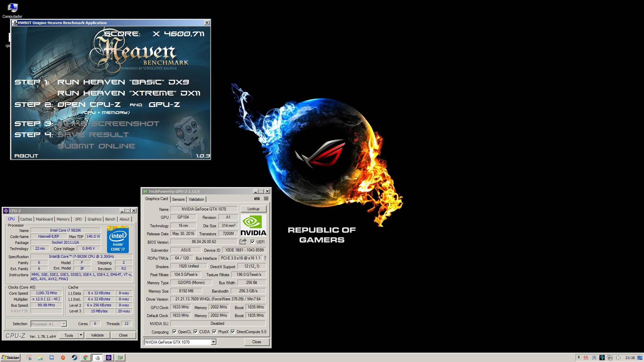Click the Intel Core i7 badge in CPU-Z

point(118,240)
